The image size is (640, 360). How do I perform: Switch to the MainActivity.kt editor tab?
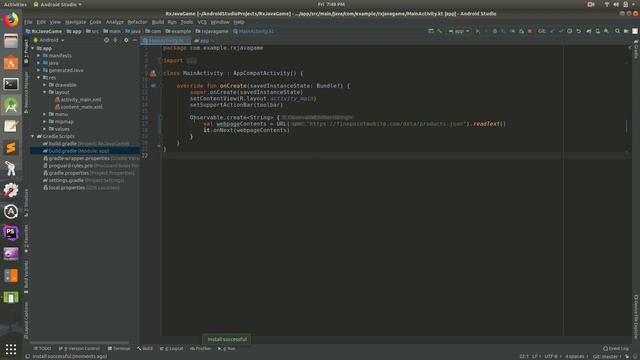tap(166, 40)
